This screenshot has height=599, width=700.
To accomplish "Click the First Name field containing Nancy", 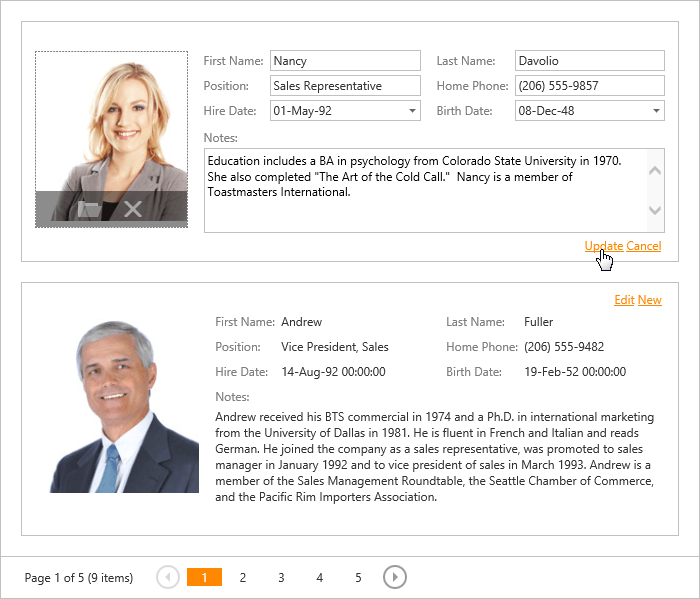I will [x=345, y=61].
